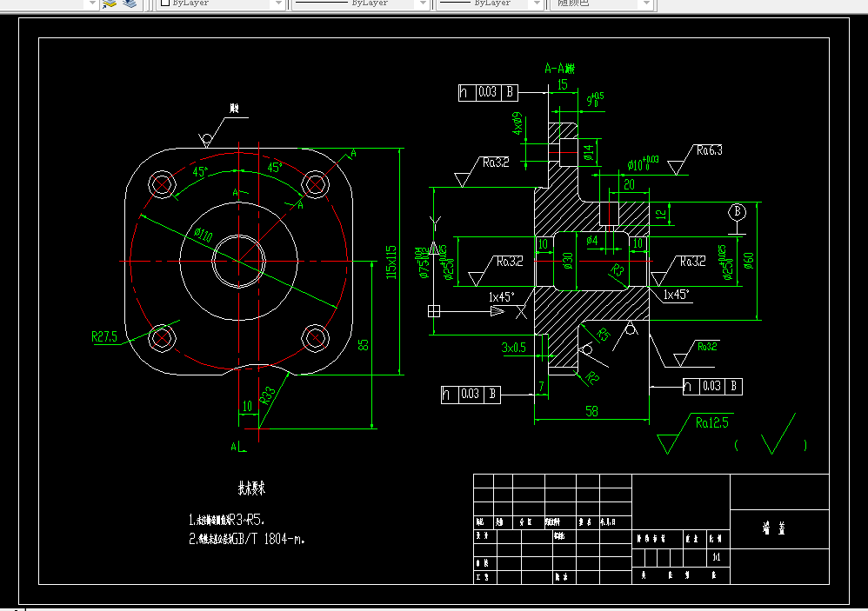Open the layer list dropdown arrow
The image size is (868, 611).
click(91, 3)
